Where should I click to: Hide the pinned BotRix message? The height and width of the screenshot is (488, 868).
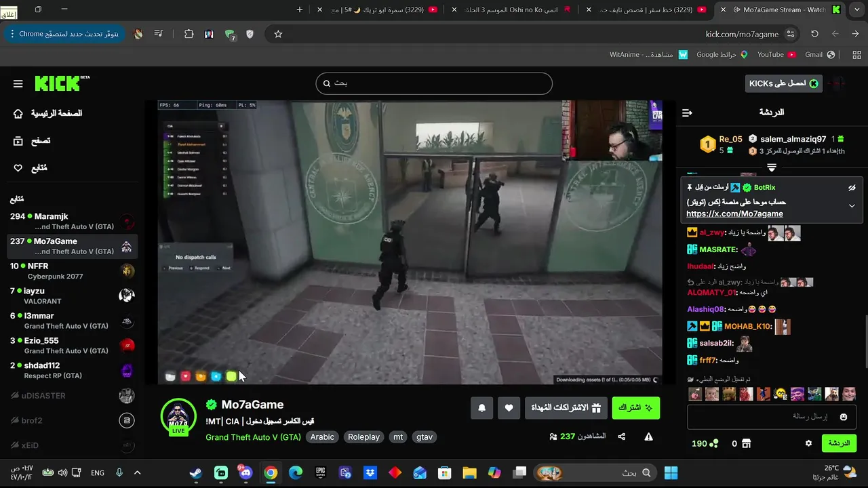(x=852, y=188)
